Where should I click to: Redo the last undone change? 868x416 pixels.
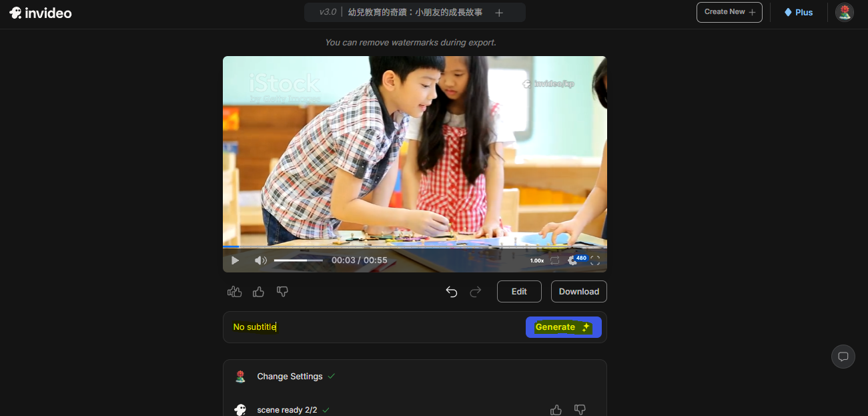(x=476, y=292)
